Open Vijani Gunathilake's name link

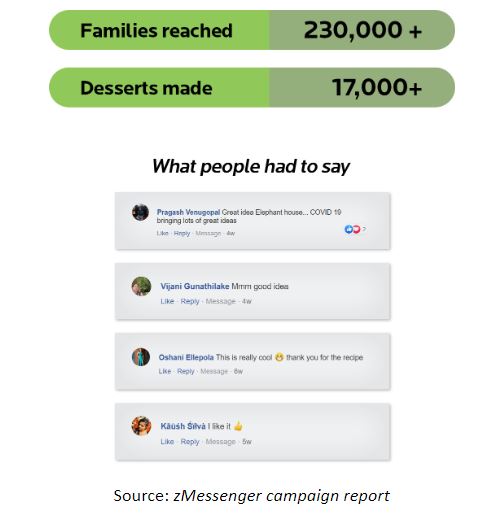[195, 286]
